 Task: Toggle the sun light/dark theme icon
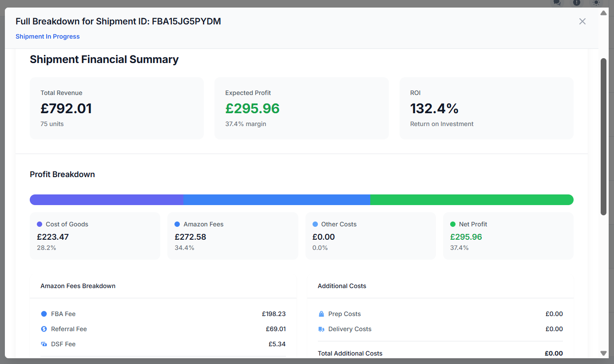click(596, 3)
